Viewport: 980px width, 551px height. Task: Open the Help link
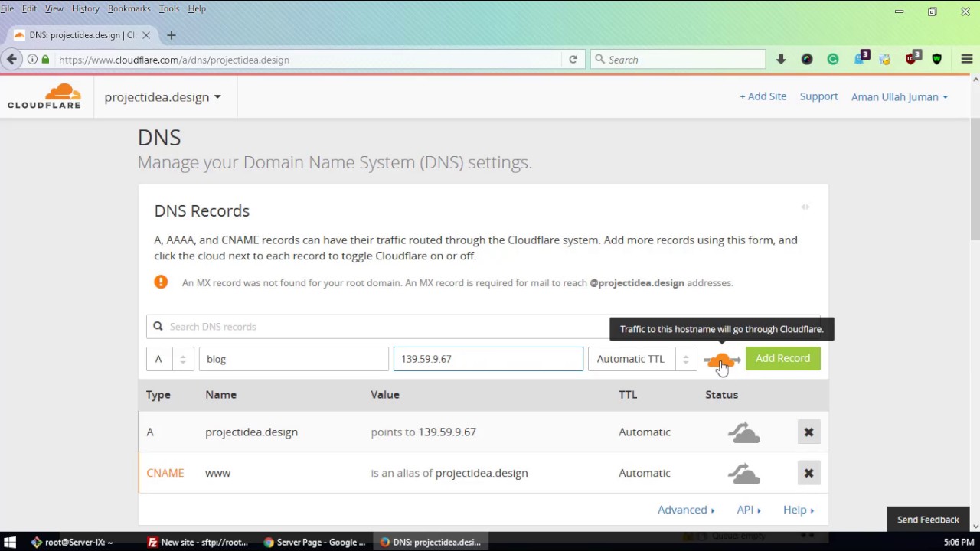pyautogui.click(x=799, y=510)
